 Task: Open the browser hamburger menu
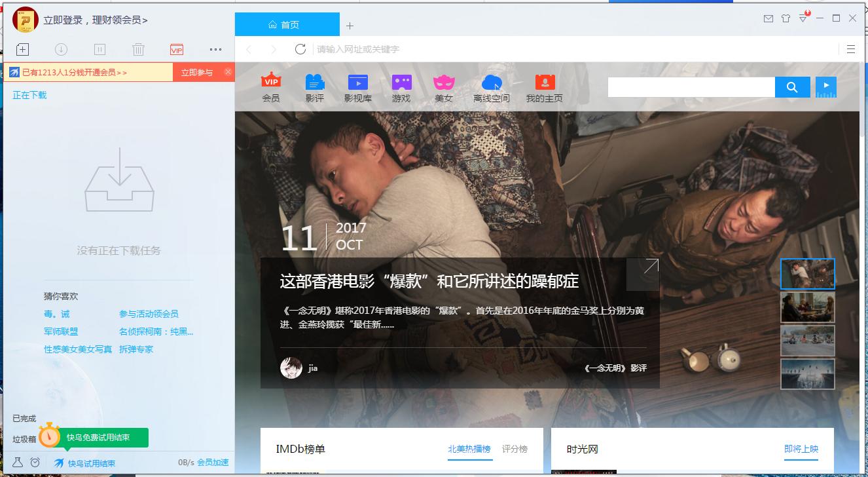point(850,48)
